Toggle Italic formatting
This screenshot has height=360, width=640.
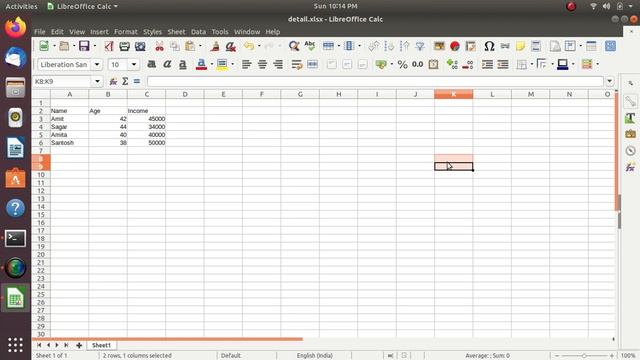click(167, 64)
